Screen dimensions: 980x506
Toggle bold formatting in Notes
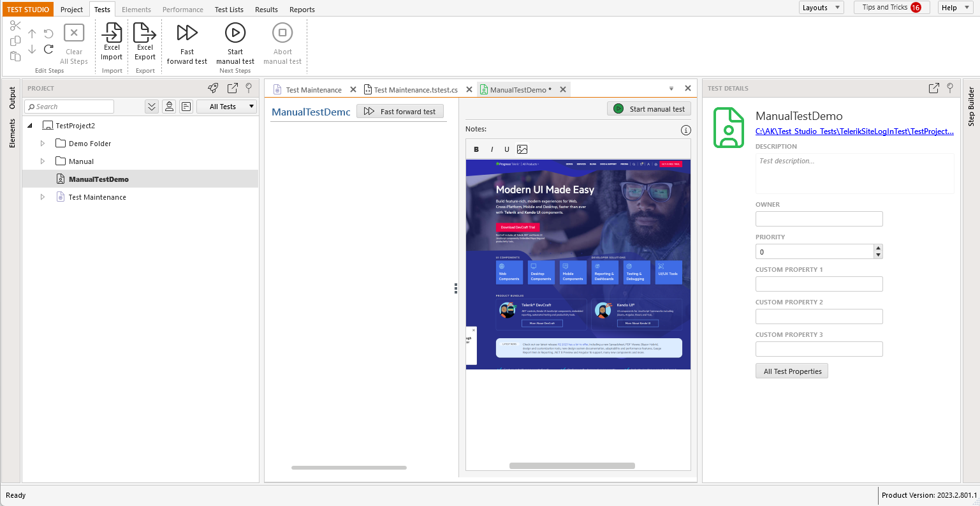pyautogui.click(x=476, y=149)
